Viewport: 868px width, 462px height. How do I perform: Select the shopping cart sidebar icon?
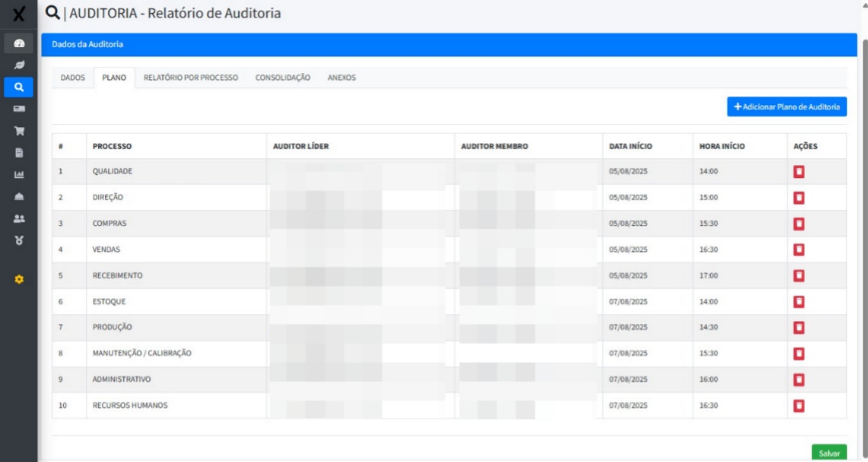coord(18,131)
